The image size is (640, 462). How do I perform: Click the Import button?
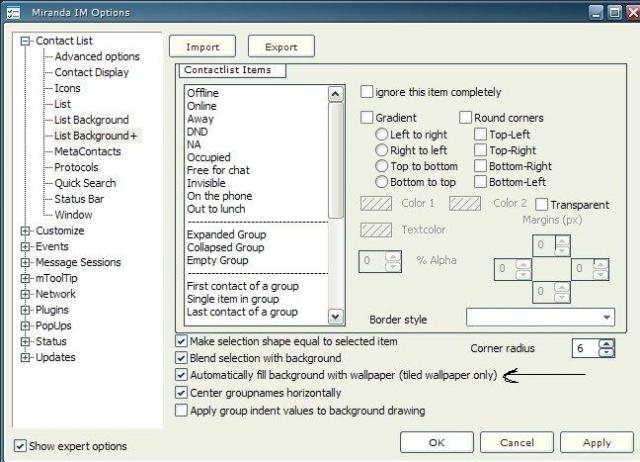202,47
